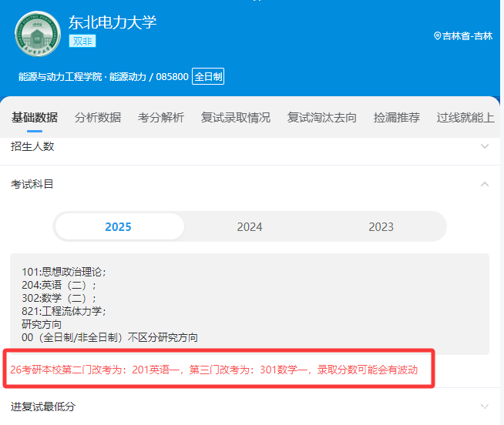This screenshot has width=504, height=425.
Task: Click the Northeast Electric Power University logo
Action: point(36,35)
